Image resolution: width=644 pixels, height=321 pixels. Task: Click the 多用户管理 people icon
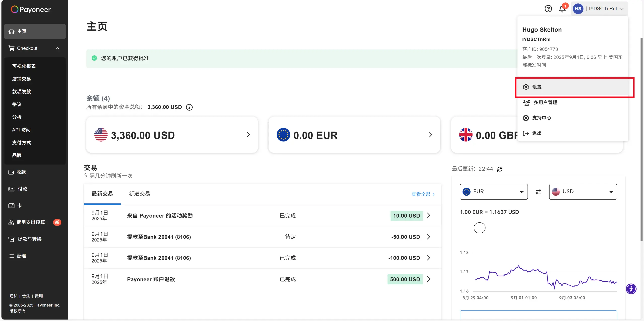[526, 102]
